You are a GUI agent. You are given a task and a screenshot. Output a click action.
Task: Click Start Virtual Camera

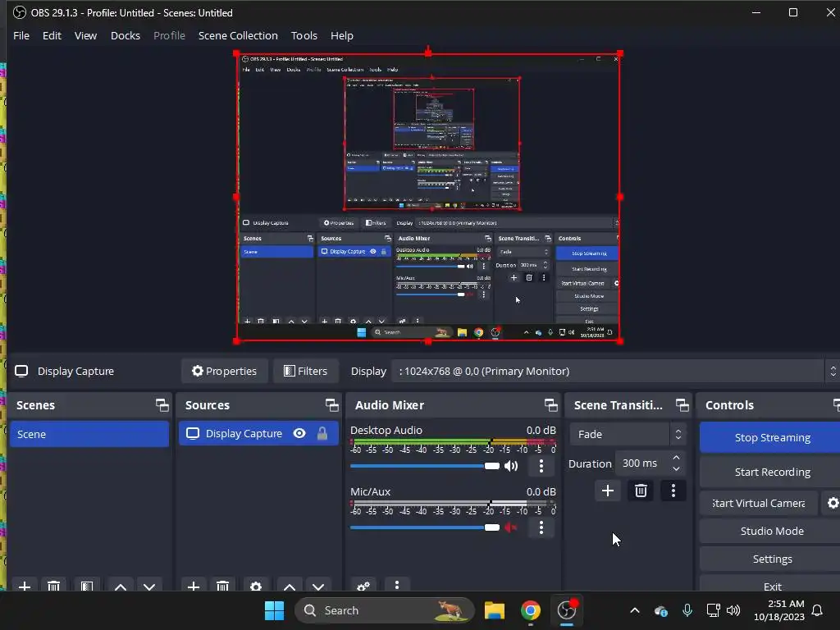[759, 503]
